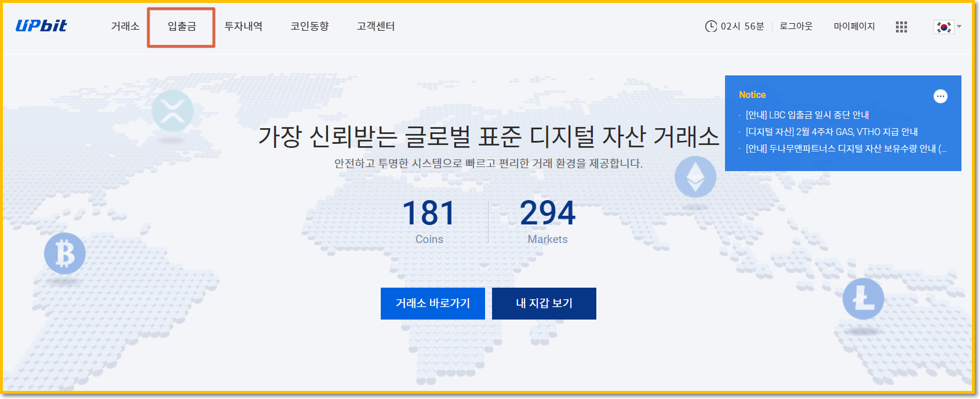Open 두나무앤파트너스 디지털 자산 보유수량 notice
Screen dimensions: 980x399
pos(846,148)
